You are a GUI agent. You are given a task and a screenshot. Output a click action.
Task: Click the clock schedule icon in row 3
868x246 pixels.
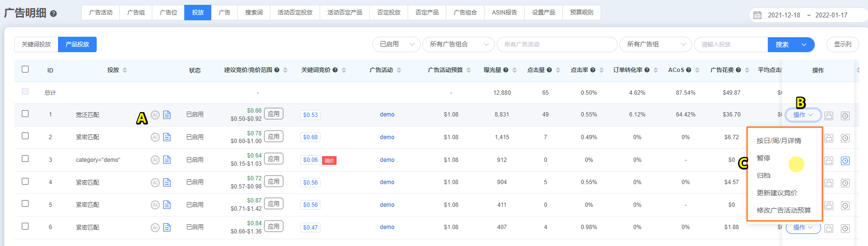pyautogui.click(x=845, y=161)
